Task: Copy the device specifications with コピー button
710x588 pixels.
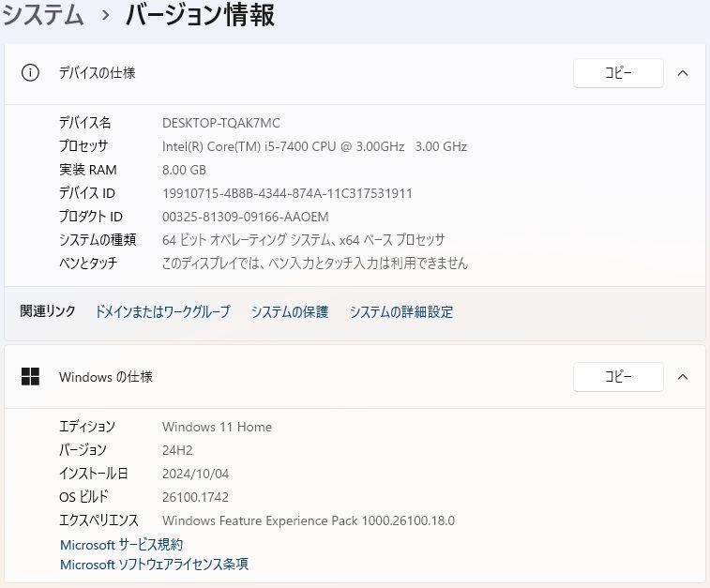Action: pyautogui.click(x=618, y=73)
